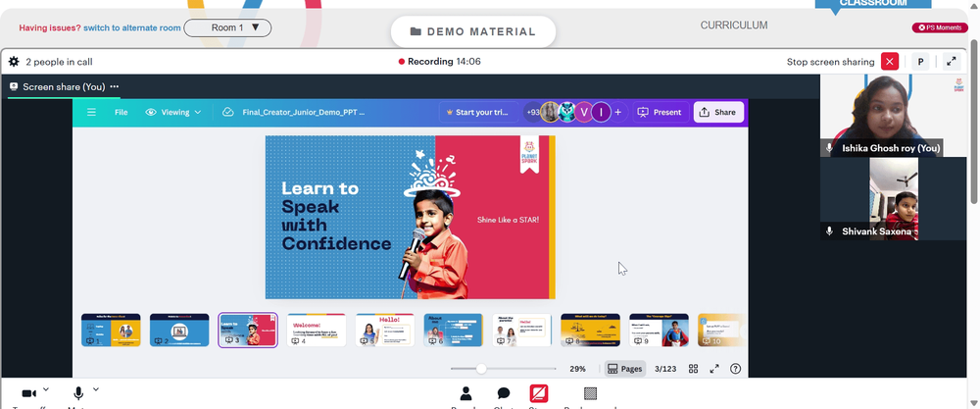The height and width of the screenshot is (409, 980).
Task: Open Screen share more options dots
Action: pyautogui.click(x=115, y=87)
